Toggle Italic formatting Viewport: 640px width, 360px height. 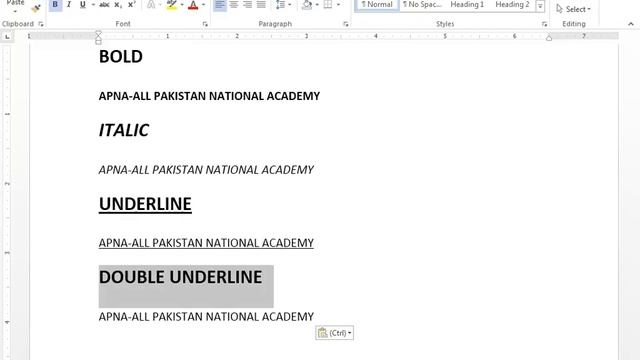pos(69,4)
